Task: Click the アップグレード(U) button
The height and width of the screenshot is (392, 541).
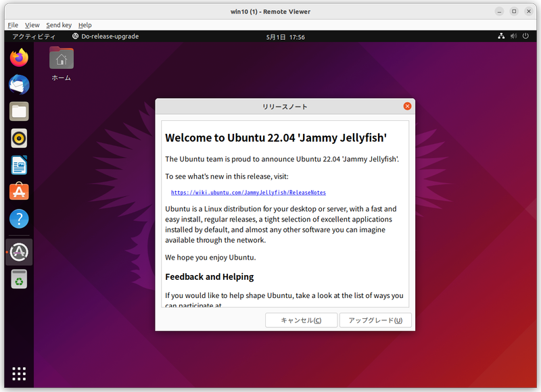Action: tap(375, 320)
